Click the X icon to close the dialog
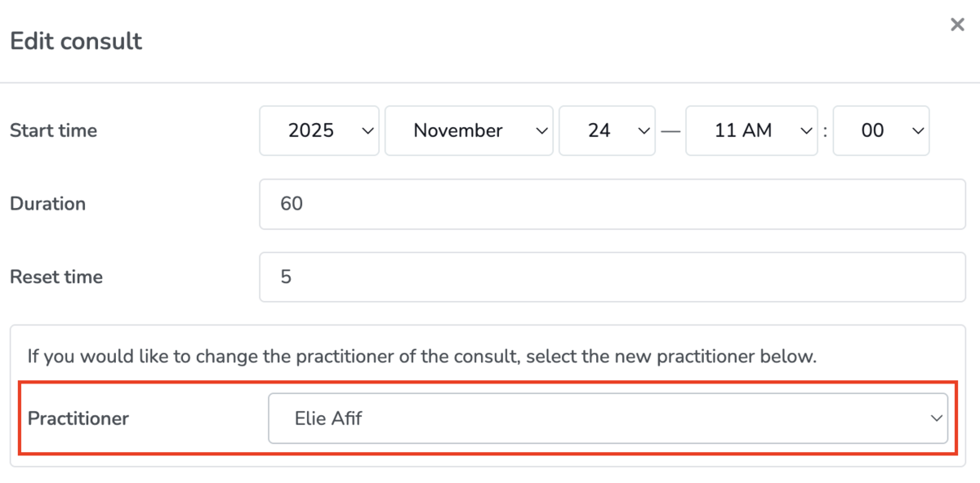This screenshot has height=483, width=980. coord(957,24)
